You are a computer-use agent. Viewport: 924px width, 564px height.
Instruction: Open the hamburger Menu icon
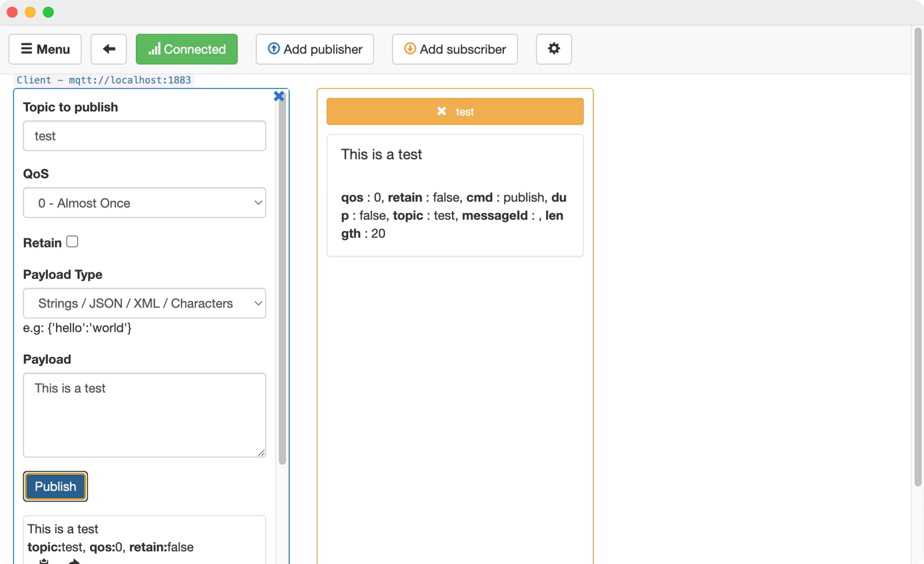(x=27, y=49)
